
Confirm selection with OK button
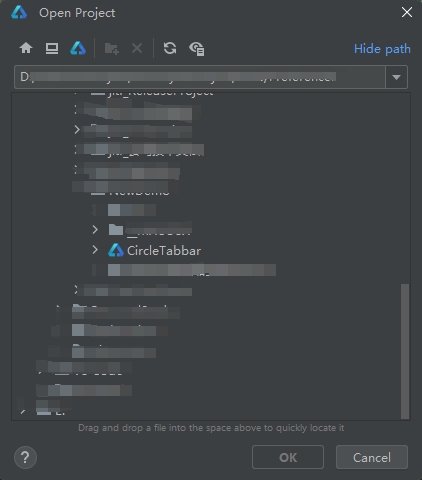tap(288, 457)
